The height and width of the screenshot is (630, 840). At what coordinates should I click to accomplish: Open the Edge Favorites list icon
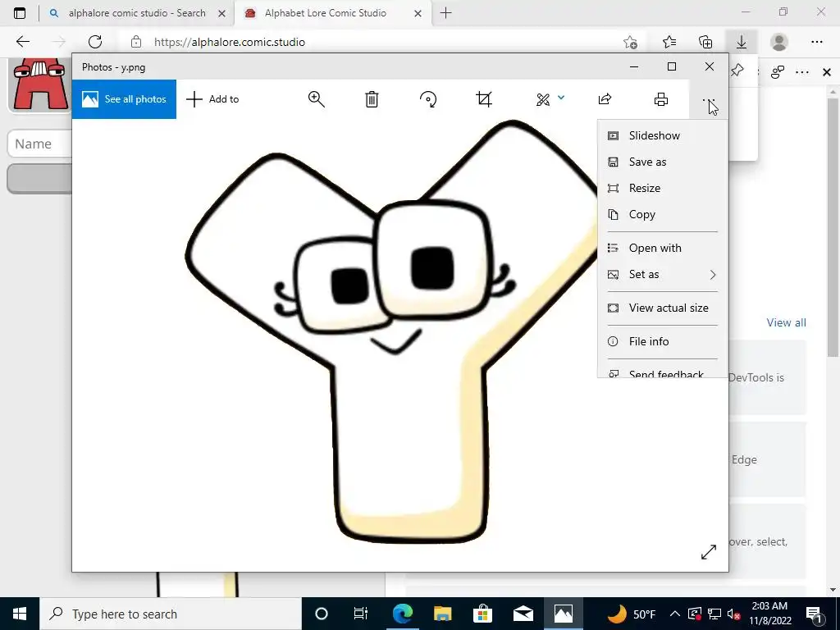(669, 42)
